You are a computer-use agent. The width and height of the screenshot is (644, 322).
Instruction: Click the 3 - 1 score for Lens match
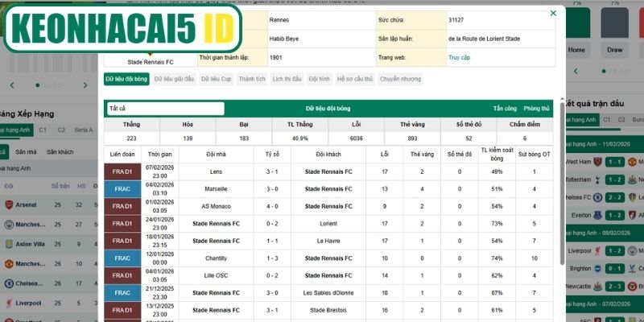(272, 171)
